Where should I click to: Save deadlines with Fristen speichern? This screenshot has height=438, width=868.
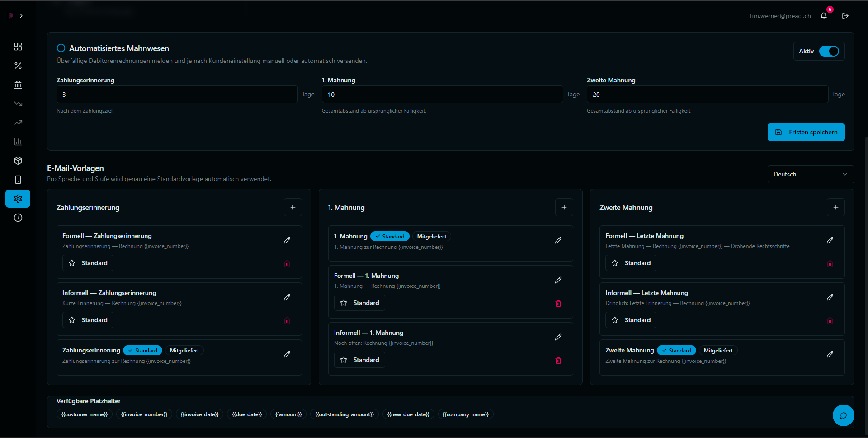click(806, 132)
